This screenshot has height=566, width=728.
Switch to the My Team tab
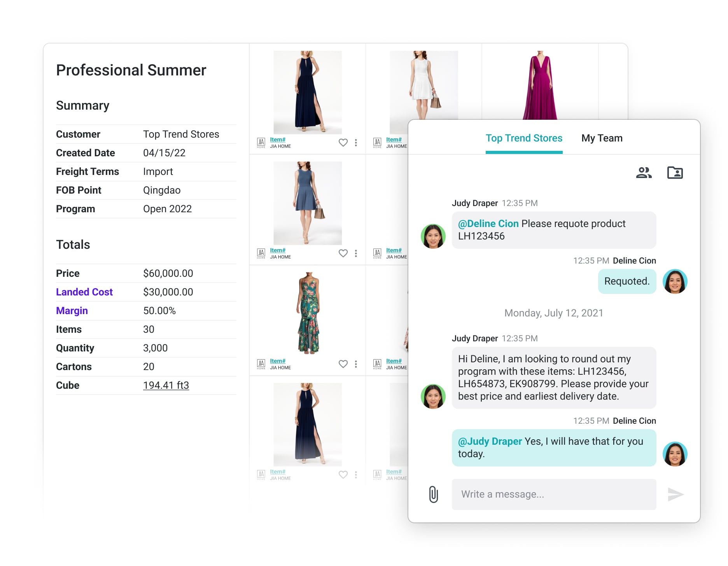point(602,138)
